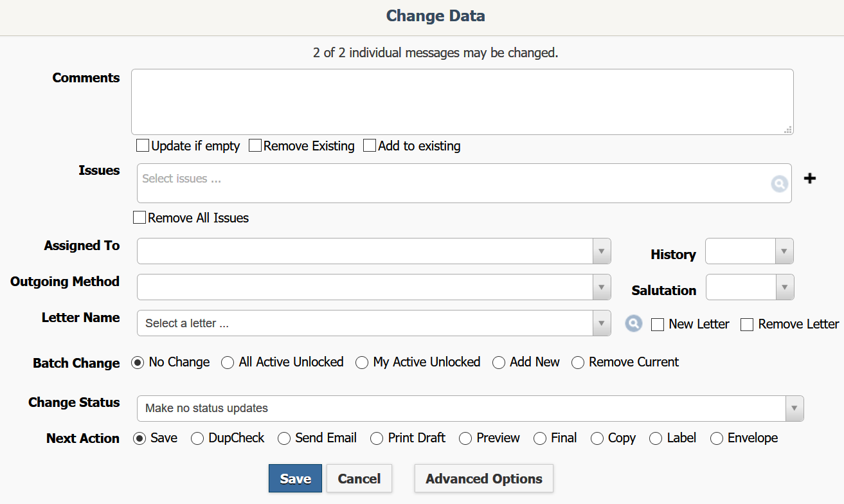This screenshot has width=844, height=504.
Task: Choose Send Email as next action
Action: (x=284, y=438)
